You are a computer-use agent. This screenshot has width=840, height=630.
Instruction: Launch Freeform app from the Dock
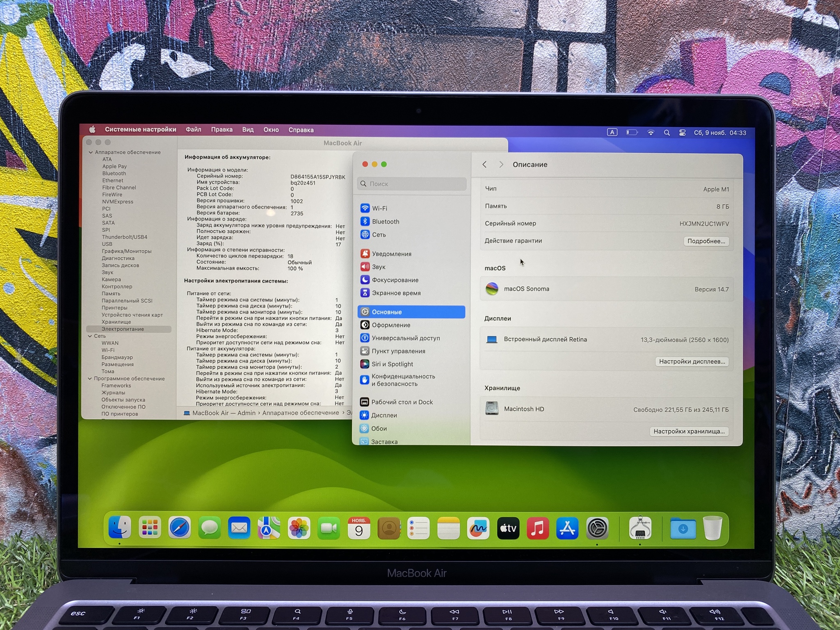pos(478,528)
